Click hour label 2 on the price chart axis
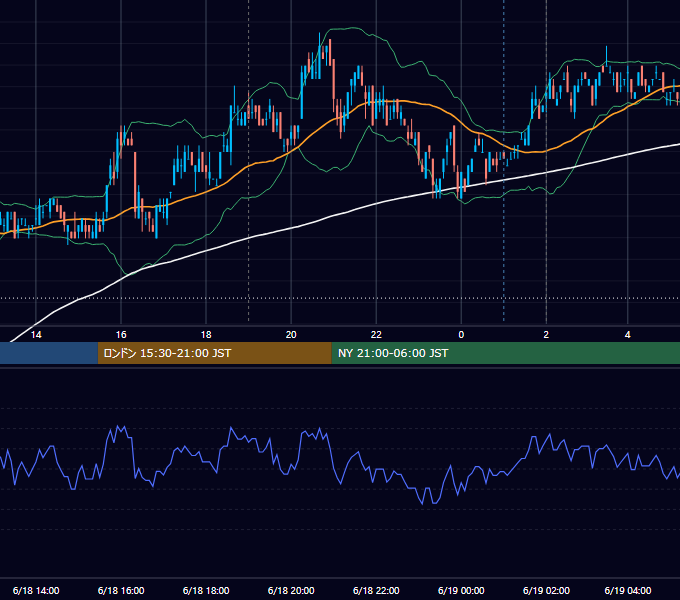Viewport: 680px width, 600px height. pos(546,335)
